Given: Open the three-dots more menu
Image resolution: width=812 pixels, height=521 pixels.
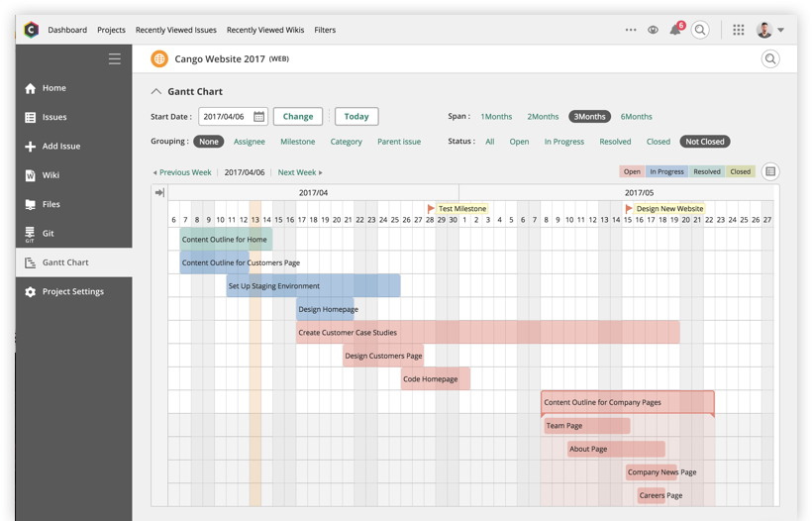Looking at the screenshot, I should pyautogui.click(x=631, y=30).
